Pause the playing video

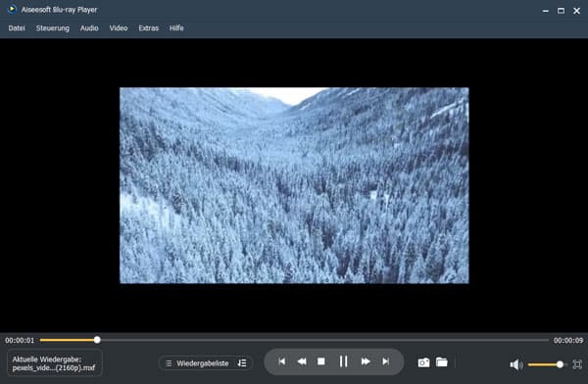[x=343, y=361]
